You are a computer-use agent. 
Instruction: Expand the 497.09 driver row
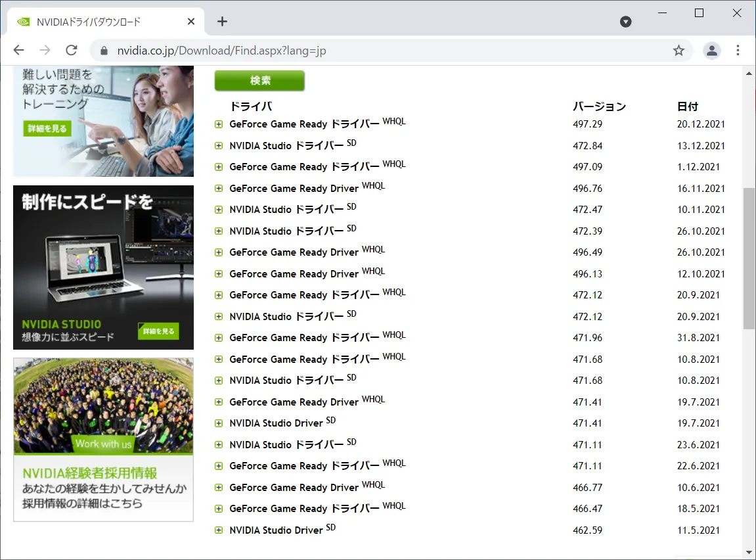pos(219,167)
